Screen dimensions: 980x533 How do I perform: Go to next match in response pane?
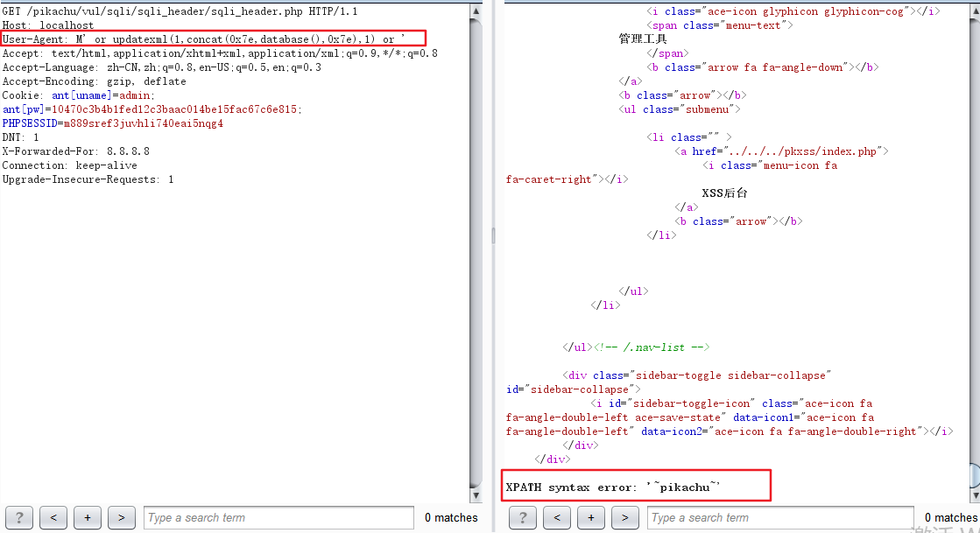625,517
